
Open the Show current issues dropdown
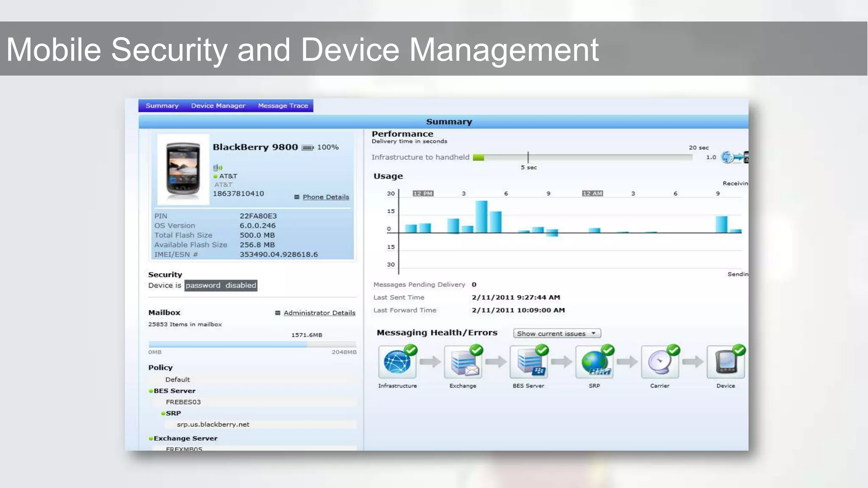point(556,333)
